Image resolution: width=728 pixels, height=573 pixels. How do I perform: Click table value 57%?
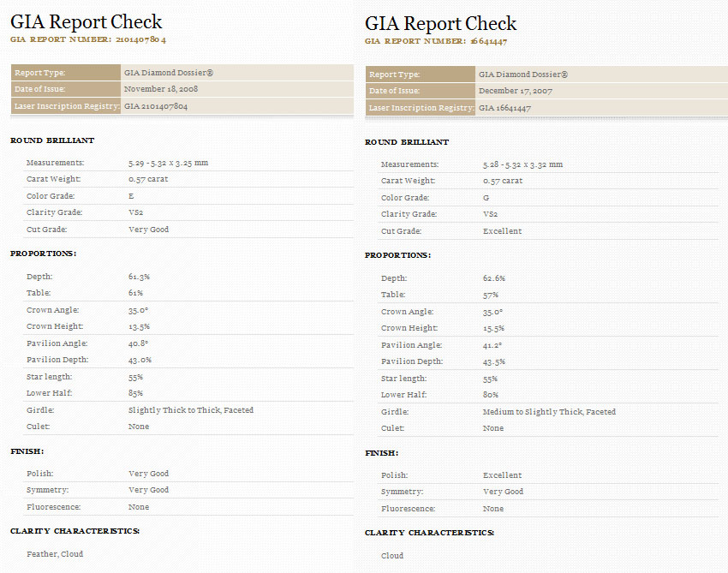(x=491, y=295)
